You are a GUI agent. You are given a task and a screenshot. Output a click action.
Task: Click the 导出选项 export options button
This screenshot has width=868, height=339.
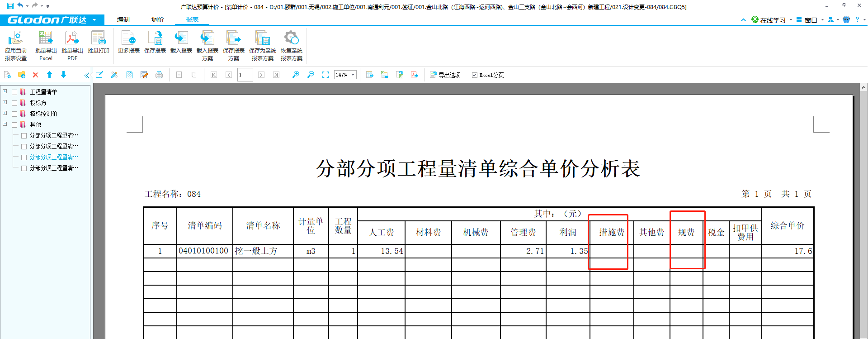445,75
